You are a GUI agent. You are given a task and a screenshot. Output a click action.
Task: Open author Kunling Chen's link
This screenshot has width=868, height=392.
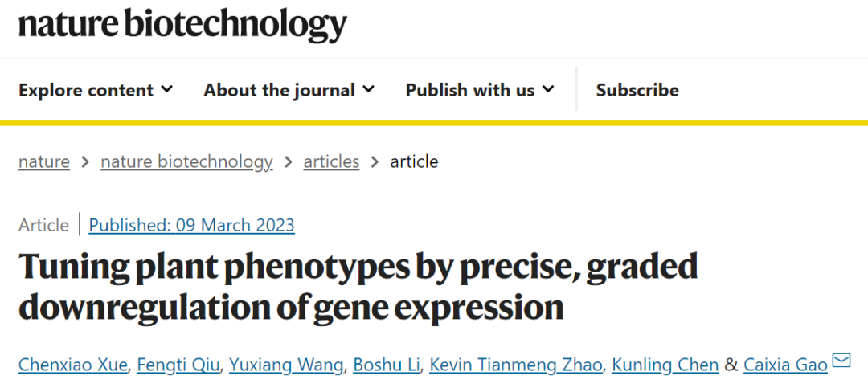coord(665,365)
